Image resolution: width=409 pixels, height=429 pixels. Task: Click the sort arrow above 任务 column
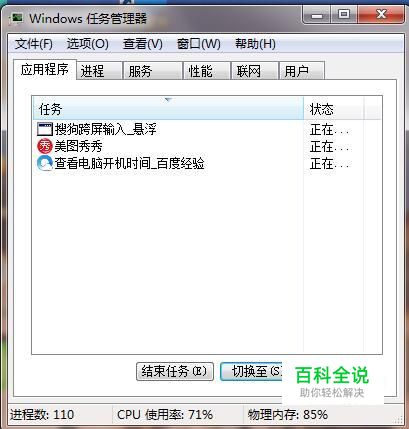click(x=168, y=100)
